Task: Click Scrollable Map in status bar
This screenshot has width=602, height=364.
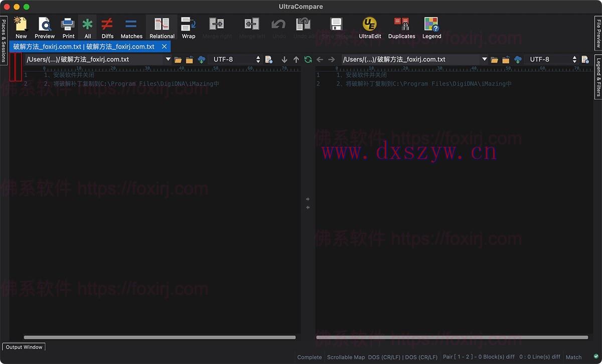Action: (x=346, y=357)
